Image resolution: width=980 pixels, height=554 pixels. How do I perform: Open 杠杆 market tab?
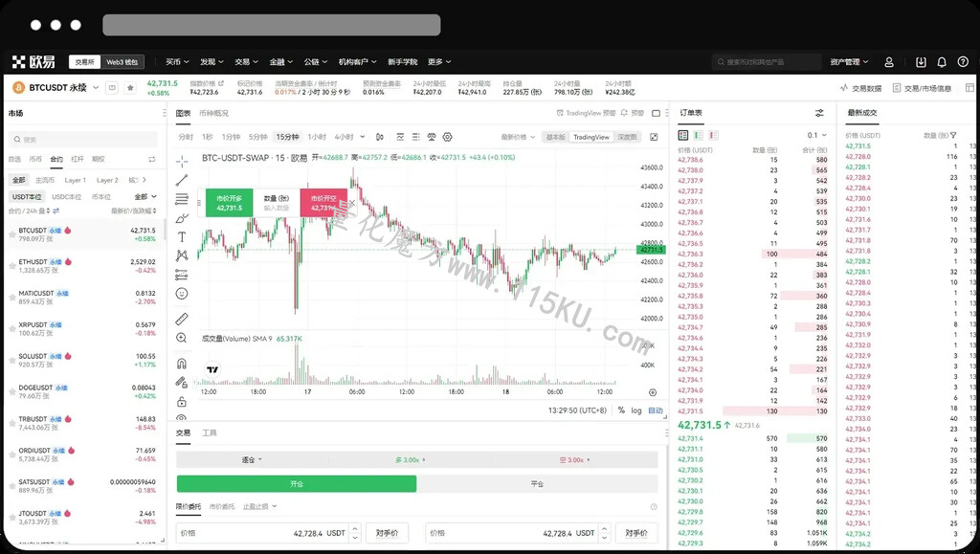point(78,159)
